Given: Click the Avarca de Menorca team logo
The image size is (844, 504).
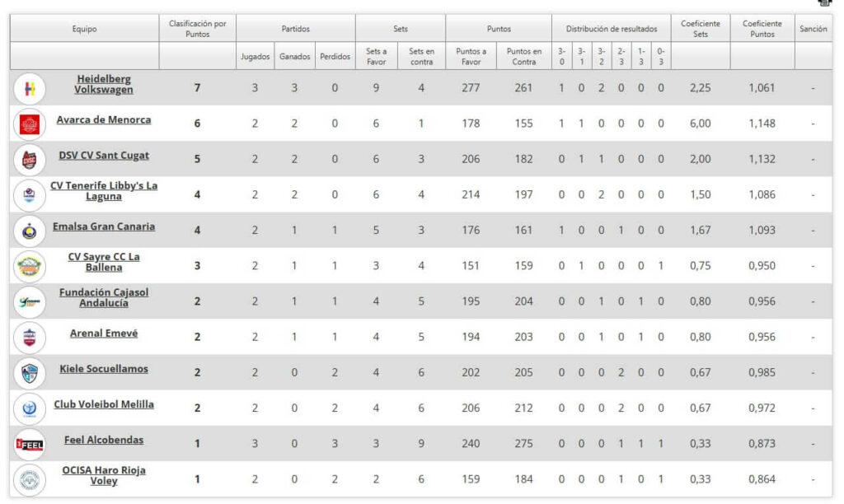Looking at the screenshot, I should click(29, 124).
